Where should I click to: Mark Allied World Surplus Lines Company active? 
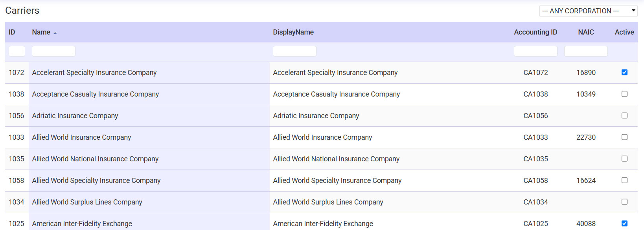click(x=624, y=202)
